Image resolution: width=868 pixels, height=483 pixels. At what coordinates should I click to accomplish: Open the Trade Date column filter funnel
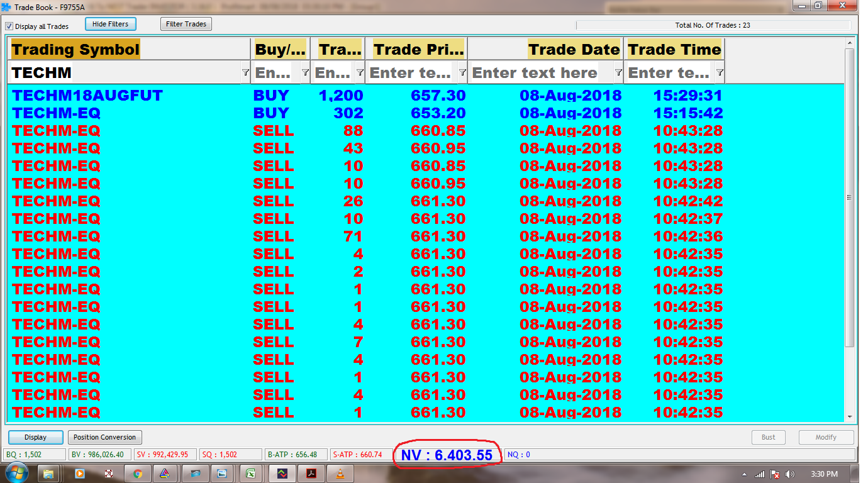tap(618, 73)
